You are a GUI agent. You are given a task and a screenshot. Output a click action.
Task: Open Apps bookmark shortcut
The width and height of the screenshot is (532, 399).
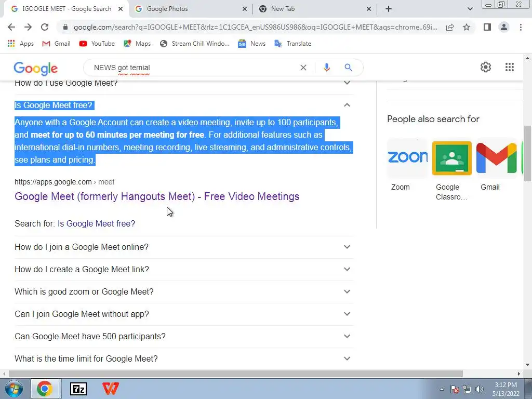coord(21,44)
